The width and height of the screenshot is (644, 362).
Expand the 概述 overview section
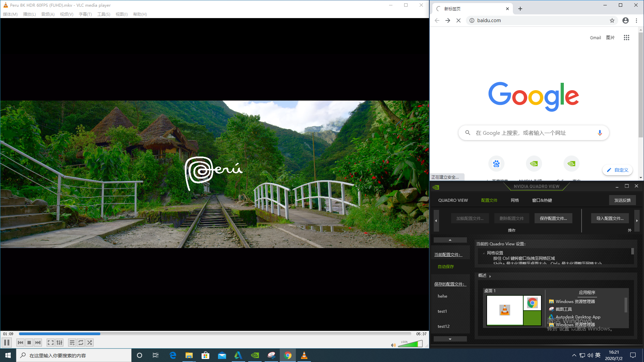(x=490, y=276)
